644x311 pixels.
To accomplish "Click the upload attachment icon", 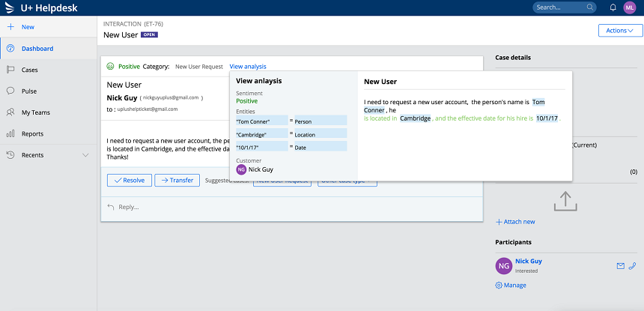I will coord(566,200).
